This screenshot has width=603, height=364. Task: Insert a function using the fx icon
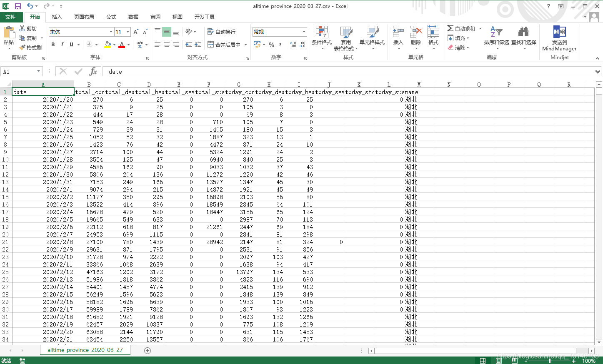point(93,71)
